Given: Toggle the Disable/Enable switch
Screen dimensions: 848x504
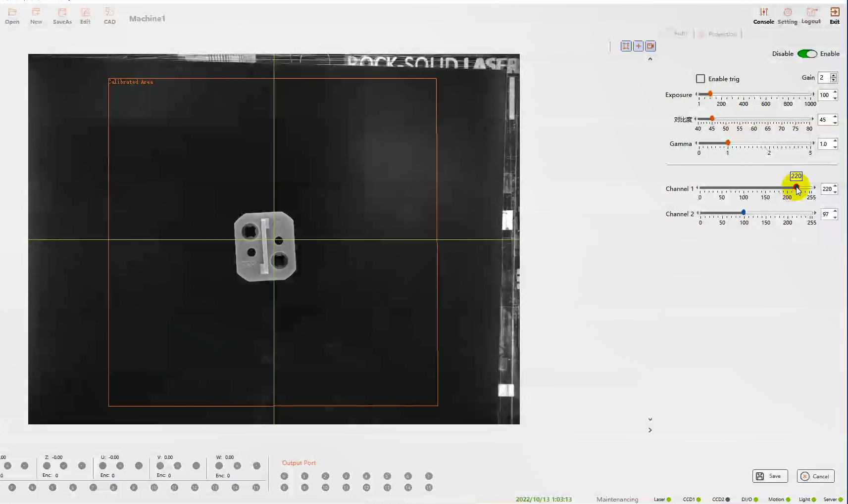Looking at the screenshot, I should 807,54.
